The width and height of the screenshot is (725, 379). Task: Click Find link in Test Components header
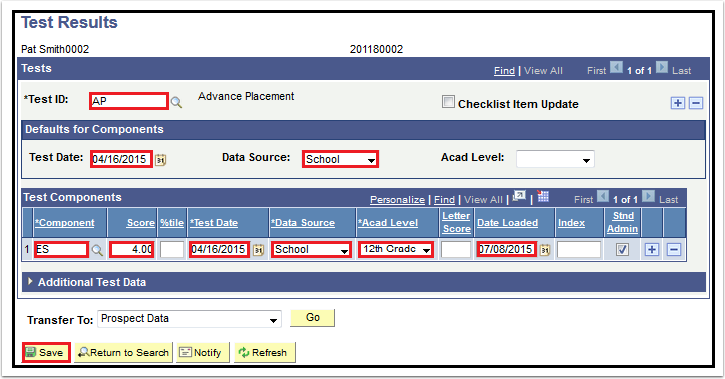pyautogui.click(x=444, y=200)
